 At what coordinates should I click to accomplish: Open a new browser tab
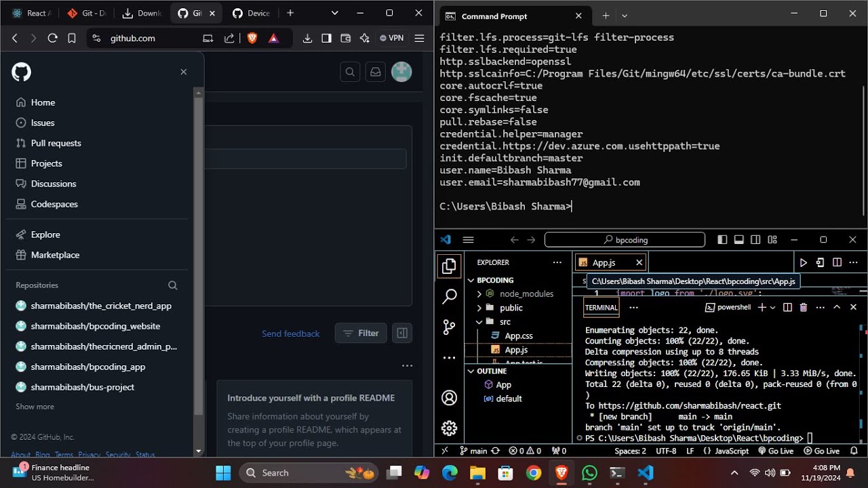(290, 13)
